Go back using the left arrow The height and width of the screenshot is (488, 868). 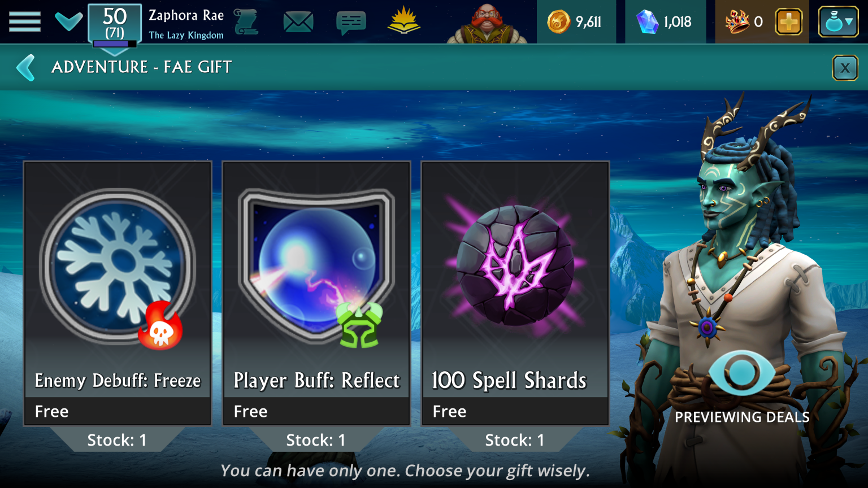click(x=26, y=68)
